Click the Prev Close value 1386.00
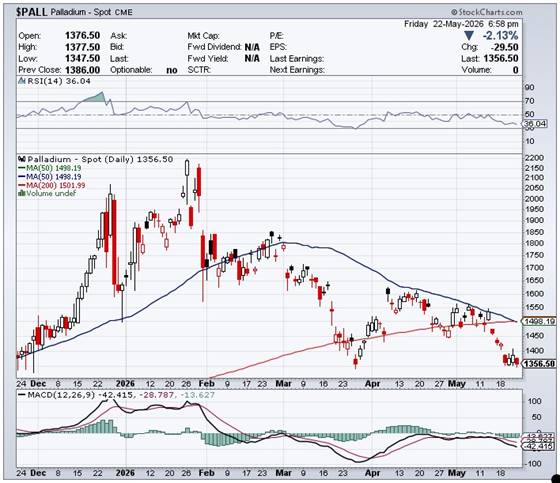The image size is (560, 483). (x=82, y=70)
